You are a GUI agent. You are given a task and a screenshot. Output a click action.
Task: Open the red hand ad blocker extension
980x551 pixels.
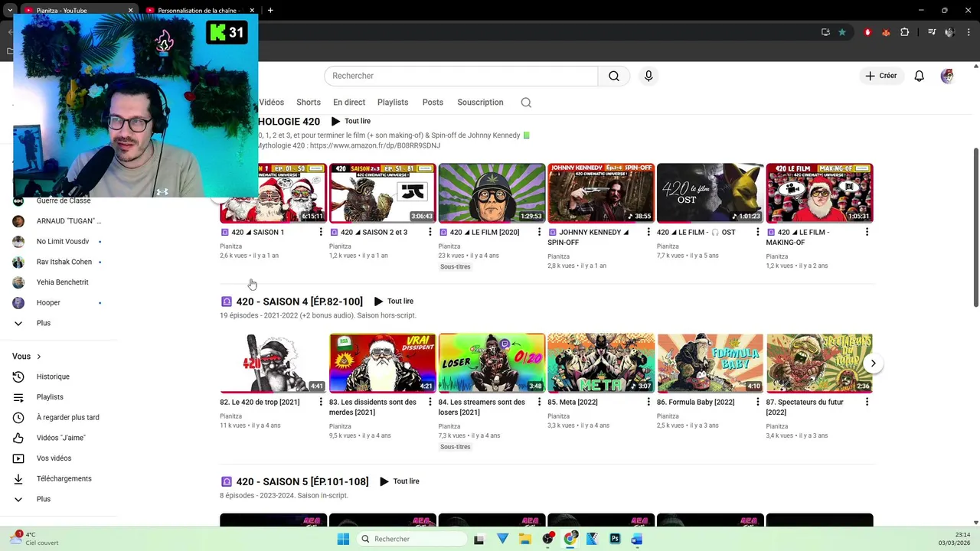click(867, 32)
